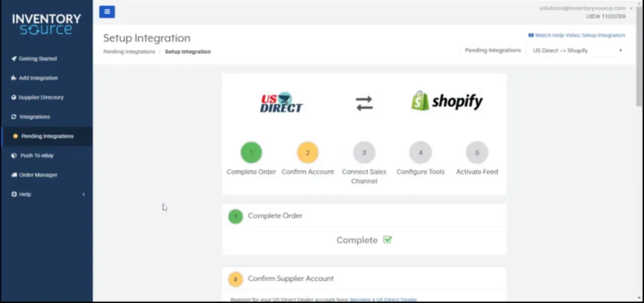The width and height of the screenshot is (644, 303).
Task: Select step 4 Configure Tools circle
Action: (420, 152)
